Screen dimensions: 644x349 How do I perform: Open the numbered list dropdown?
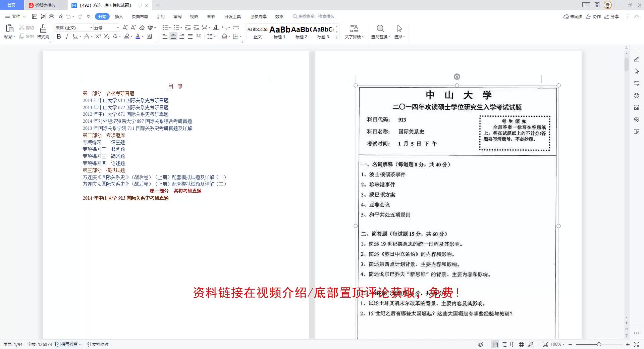click(x=181, y=28)
